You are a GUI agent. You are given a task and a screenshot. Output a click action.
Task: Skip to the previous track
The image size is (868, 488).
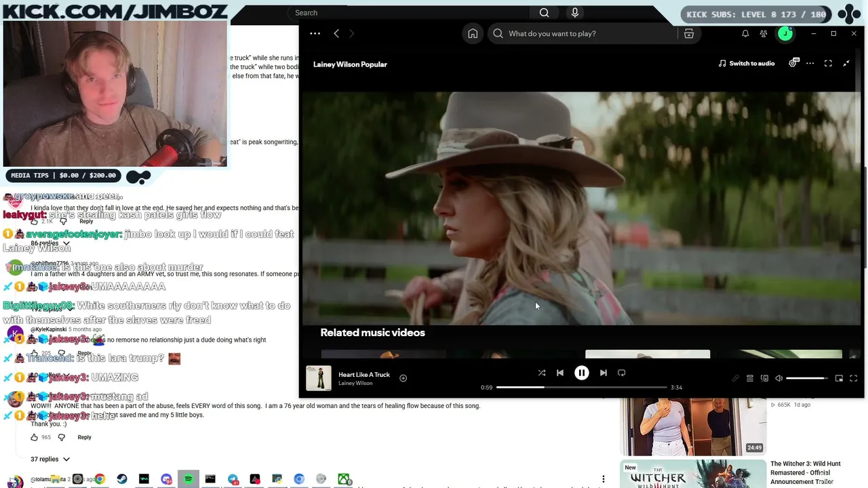(x=560, y=373)
